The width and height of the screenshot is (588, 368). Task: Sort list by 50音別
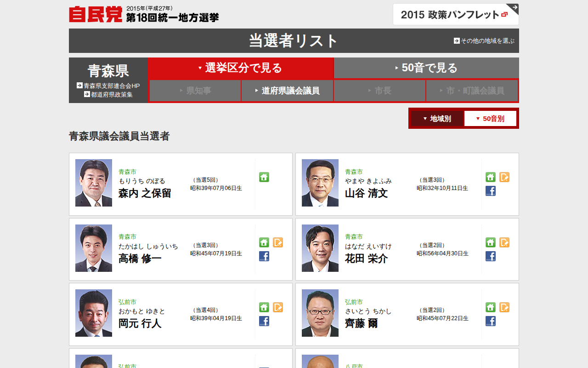pyautogui.click(x=490, y=119)
